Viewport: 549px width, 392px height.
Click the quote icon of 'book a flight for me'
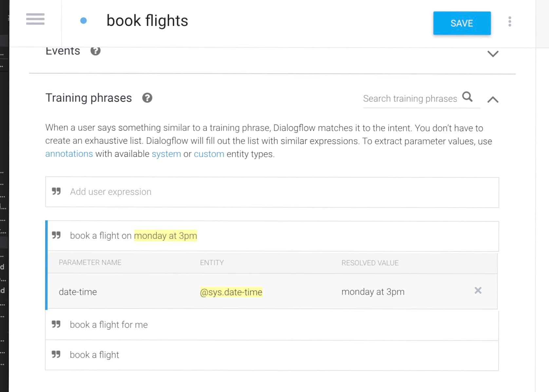click(x=56, y=324)
